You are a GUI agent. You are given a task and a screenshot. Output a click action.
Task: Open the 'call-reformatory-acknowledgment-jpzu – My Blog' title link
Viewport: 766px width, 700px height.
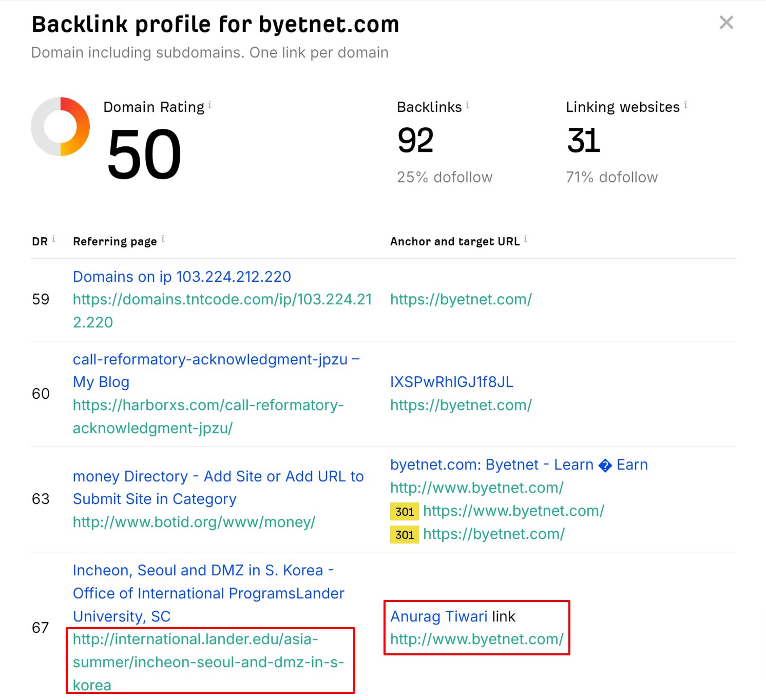[x=216, y=371]
